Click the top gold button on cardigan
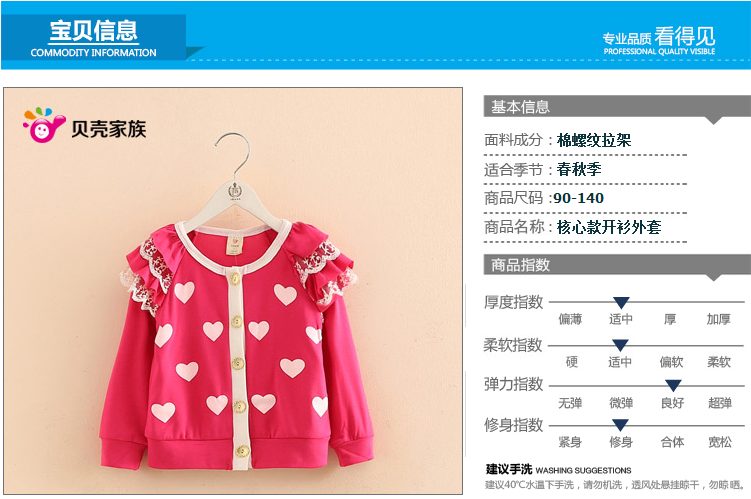The image size is (751, 499). 235,278
